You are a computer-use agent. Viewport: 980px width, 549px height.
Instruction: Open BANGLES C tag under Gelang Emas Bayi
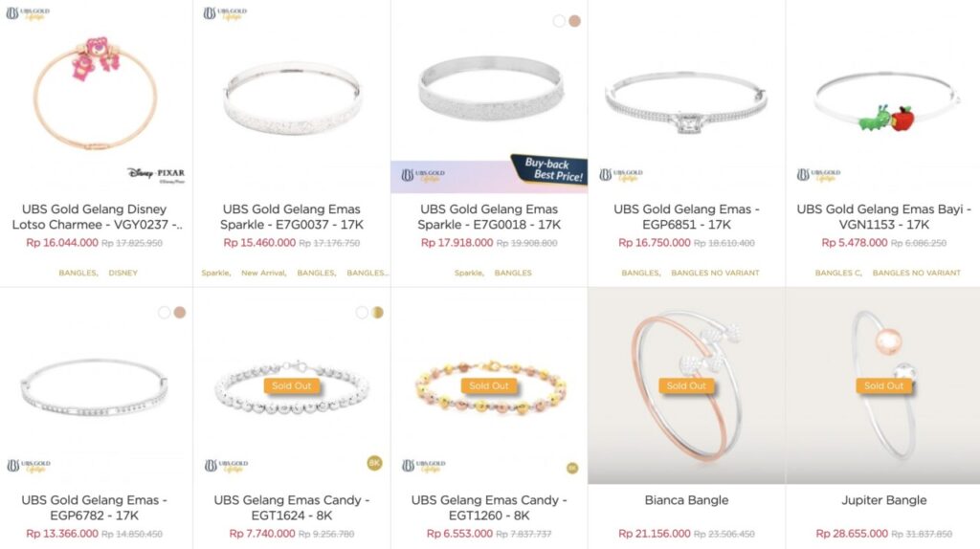(838, 273)
